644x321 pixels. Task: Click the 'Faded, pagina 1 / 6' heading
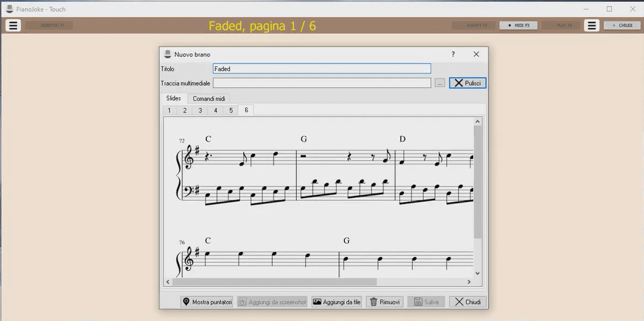(x=262, y=26)
